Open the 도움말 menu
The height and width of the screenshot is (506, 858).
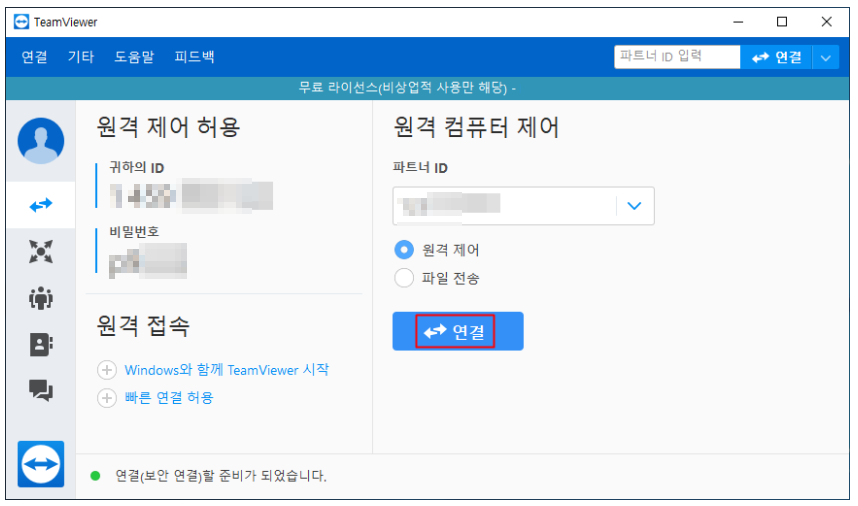pyautogui.click(x=134, y=57)
